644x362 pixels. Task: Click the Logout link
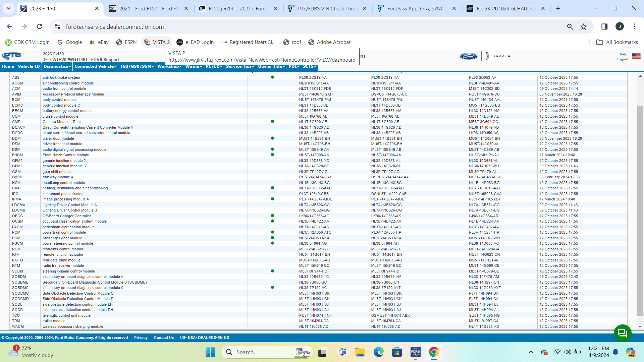[622, 59]
